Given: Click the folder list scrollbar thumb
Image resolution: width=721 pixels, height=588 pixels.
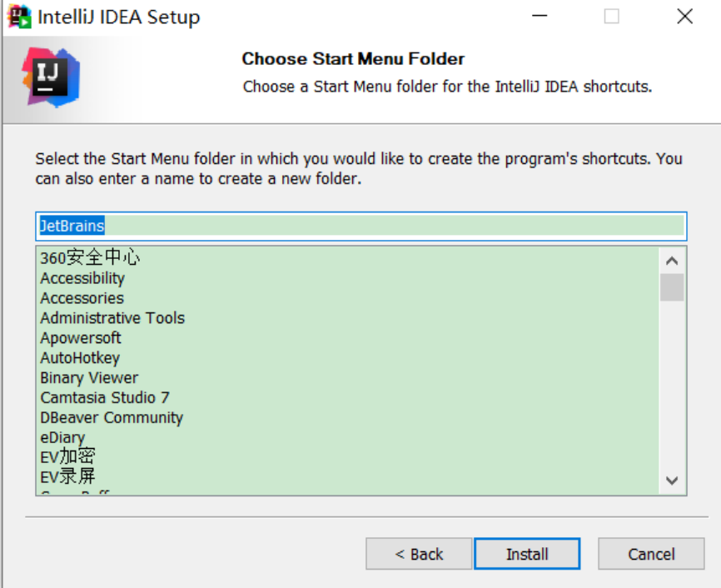Looking at the screenshot, I should tap(672, 287).
